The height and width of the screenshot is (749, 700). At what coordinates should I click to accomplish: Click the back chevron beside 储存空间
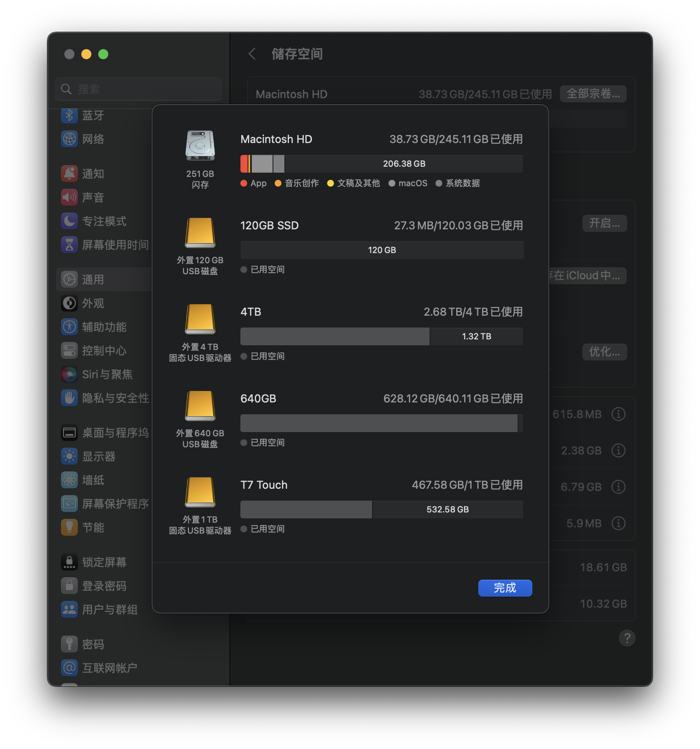(x=252, y=54)
